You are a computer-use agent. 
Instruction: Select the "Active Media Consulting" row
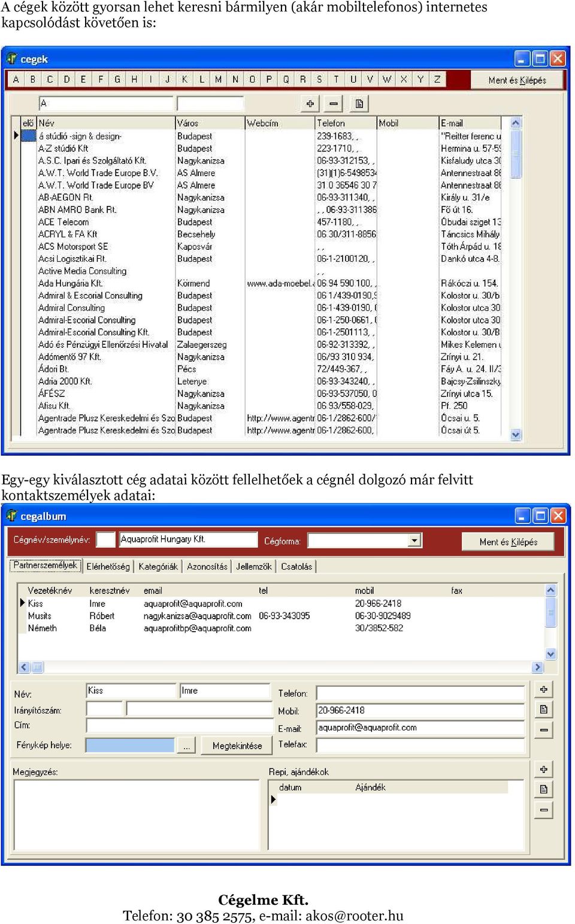262,271
